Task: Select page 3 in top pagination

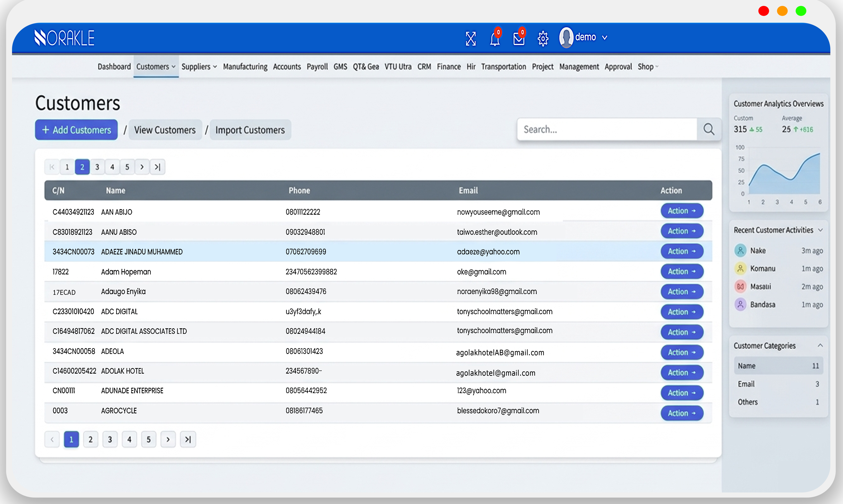Action: click(97, 167)
